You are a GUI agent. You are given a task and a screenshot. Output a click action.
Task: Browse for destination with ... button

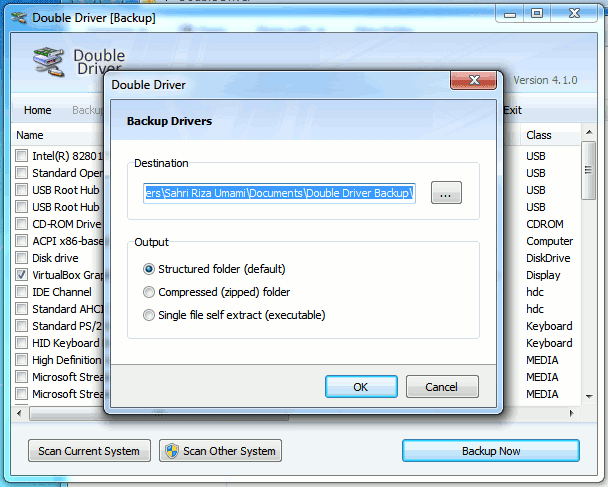[446, 193]
